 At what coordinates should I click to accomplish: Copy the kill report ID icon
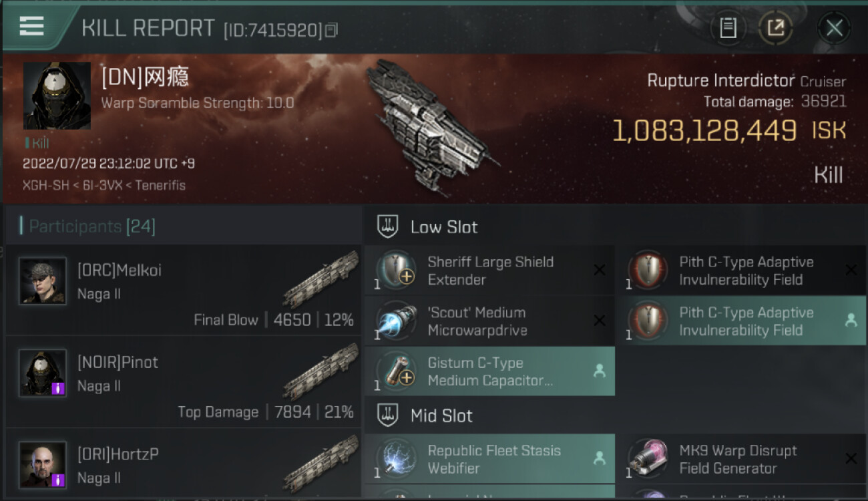(x=331, y=30)
